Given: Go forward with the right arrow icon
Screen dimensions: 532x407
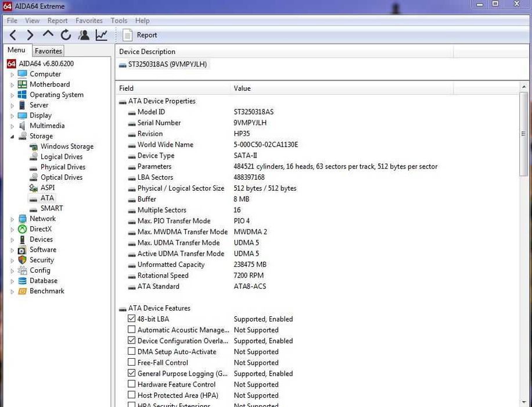Looking at the screenshot, I should tap(30, 35).
